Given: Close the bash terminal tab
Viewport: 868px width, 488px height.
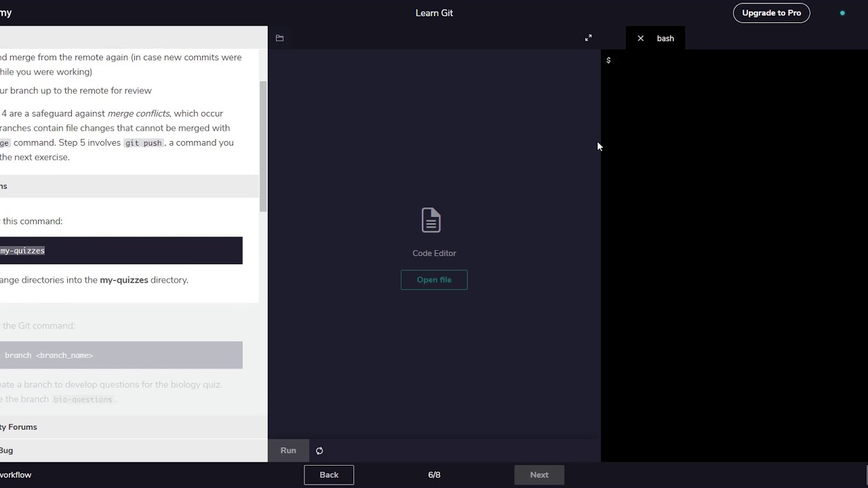Looking at the screenshot, I should [640, 39].
